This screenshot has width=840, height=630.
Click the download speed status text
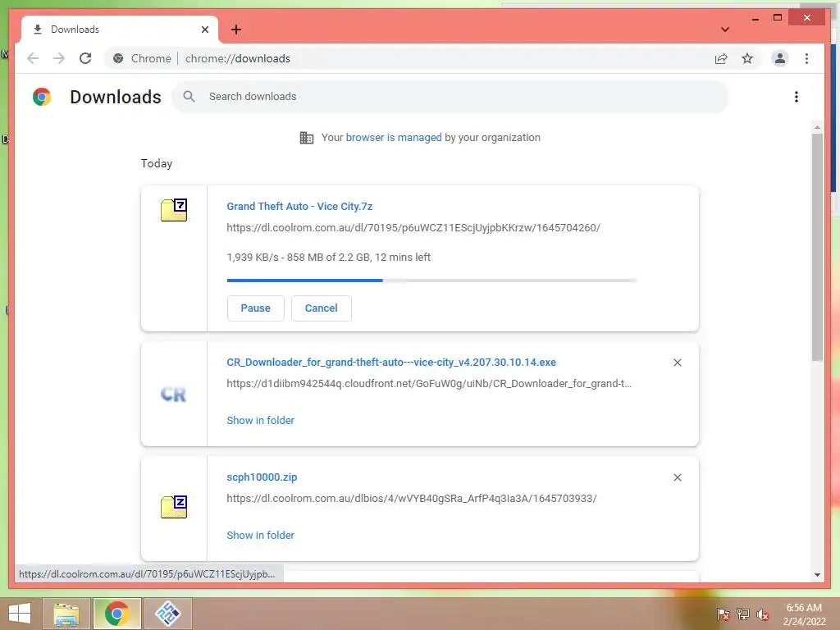328,257
